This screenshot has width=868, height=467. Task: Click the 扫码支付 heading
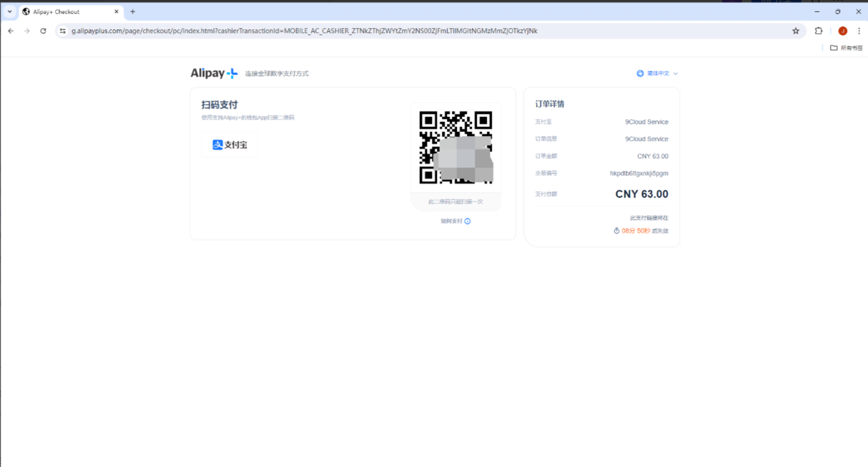click(x=220, y=105)
